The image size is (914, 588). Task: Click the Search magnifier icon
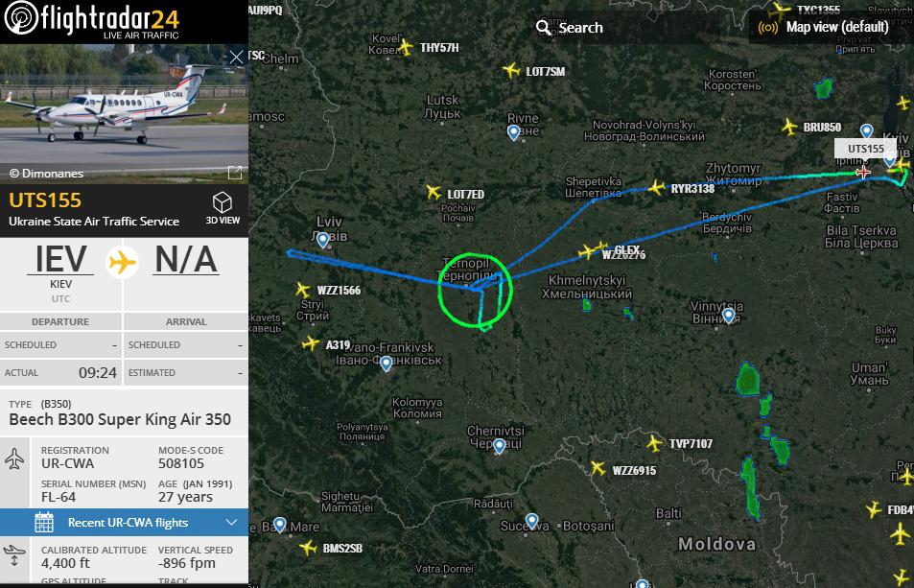pos(543,28)
